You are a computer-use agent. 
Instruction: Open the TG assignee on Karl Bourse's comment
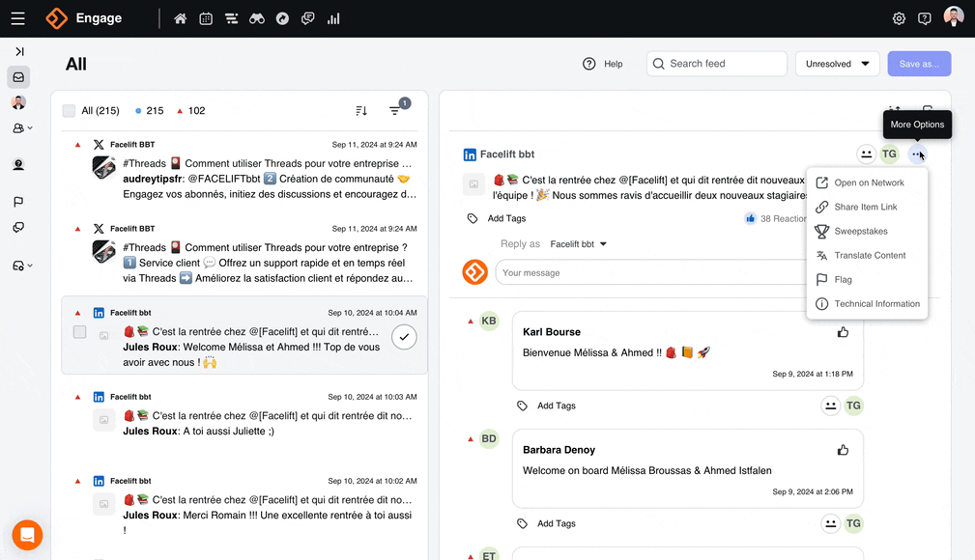tap(854, 406)
